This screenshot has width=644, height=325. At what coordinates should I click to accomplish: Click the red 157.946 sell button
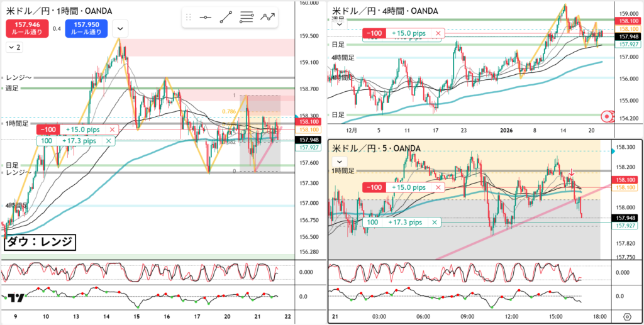(x=26, y=28)
